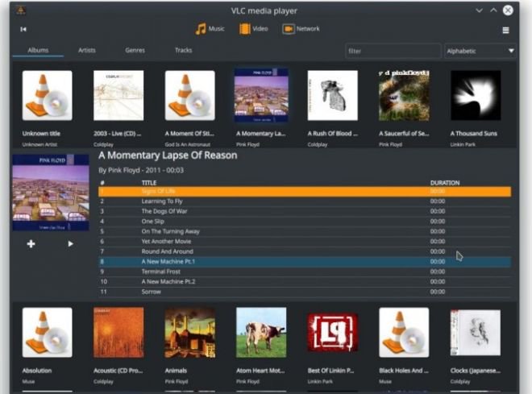Click the DURATION column header

click(x=445, y=183)
